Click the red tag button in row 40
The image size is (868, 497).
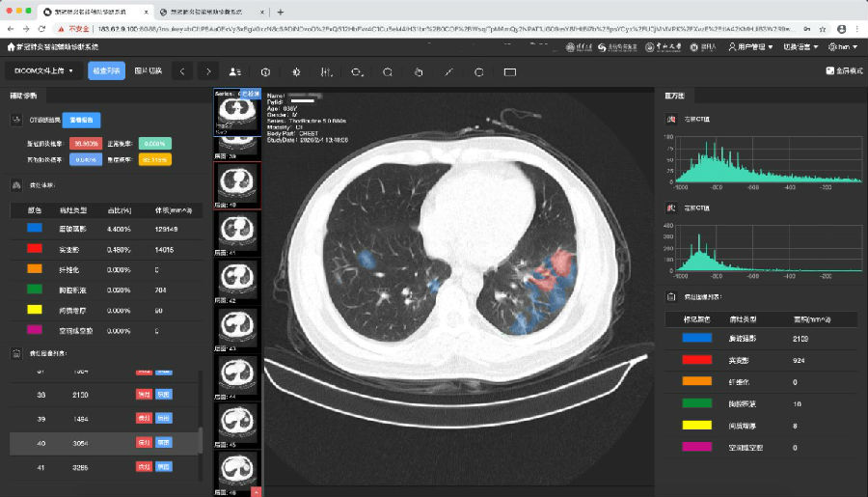pos(144,442)
